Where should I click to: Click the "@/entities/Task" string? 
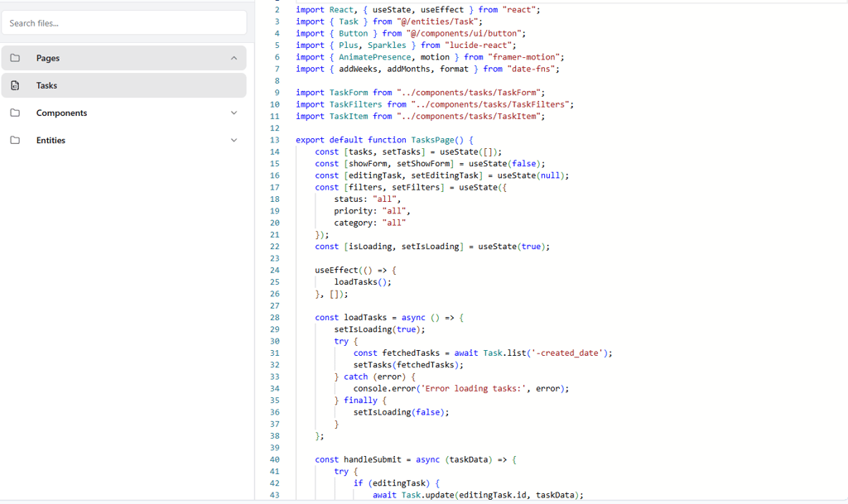click(x=437, y=22)
